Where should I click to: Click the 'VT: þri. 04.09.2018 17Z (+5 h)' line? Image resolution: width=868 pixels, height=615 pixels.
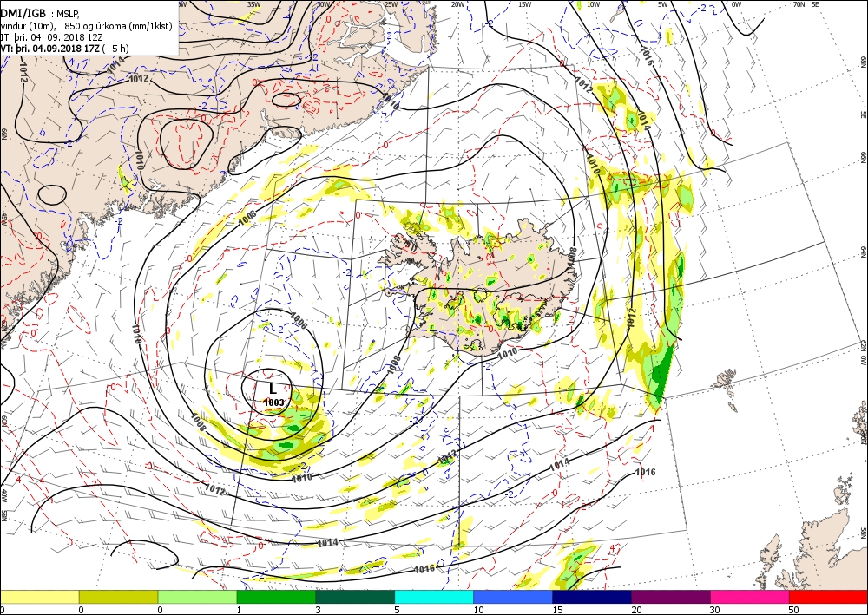[64, 49]
